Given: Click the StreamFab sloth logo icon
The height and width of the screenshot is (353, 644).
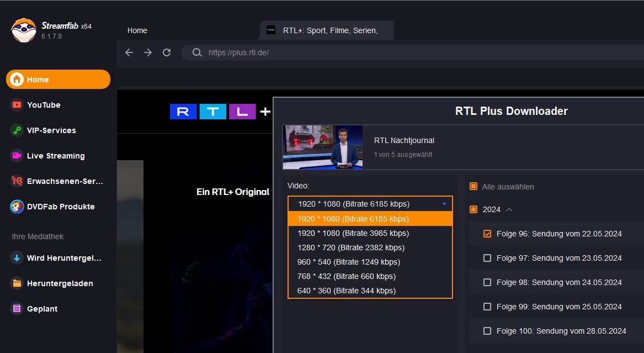Looking at the screenshot, I should [23, 30].
